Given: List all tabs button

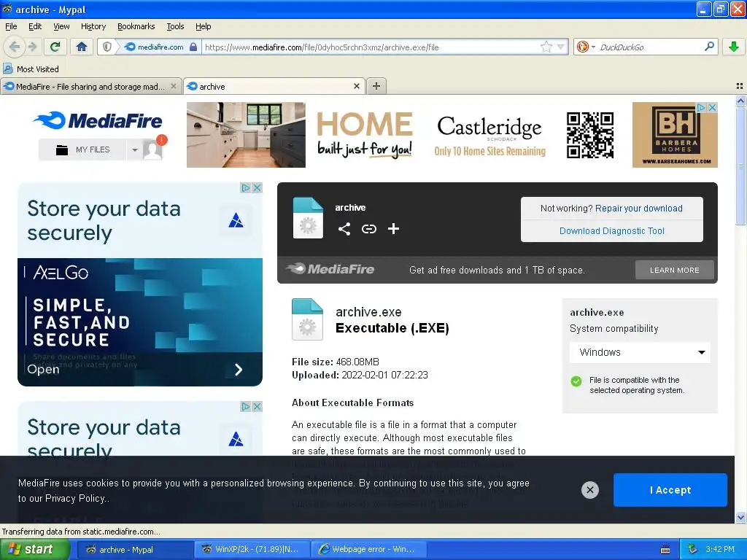Looking at the screenshot, I should (740, 86).
